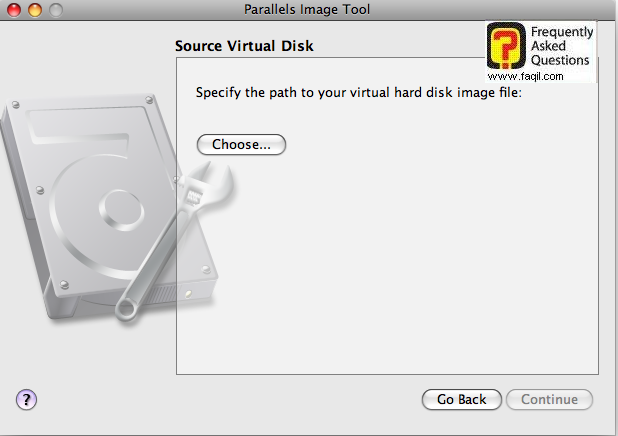Minimize the window with the yellow button

coord(34,9)
